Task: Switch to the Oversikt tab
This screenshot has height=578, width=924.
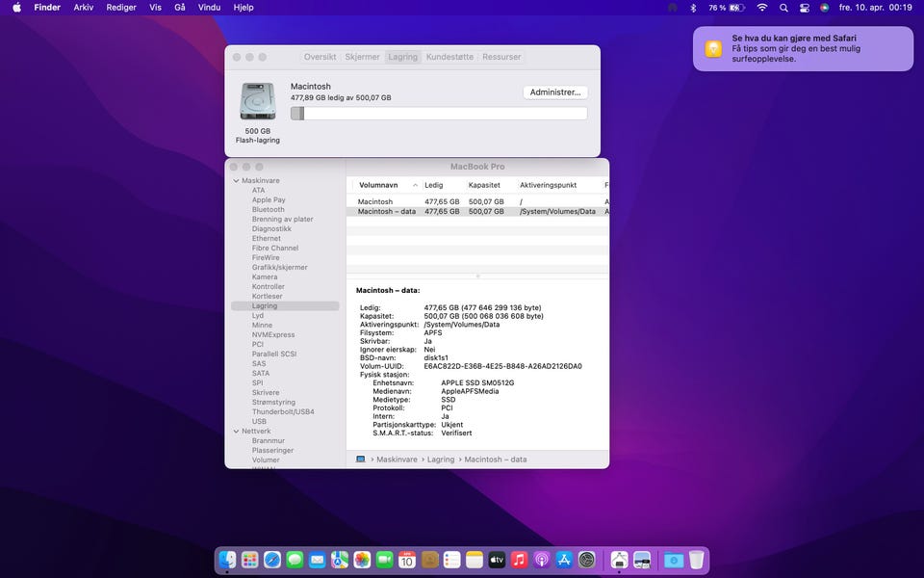Action: [x=320, y=57]
